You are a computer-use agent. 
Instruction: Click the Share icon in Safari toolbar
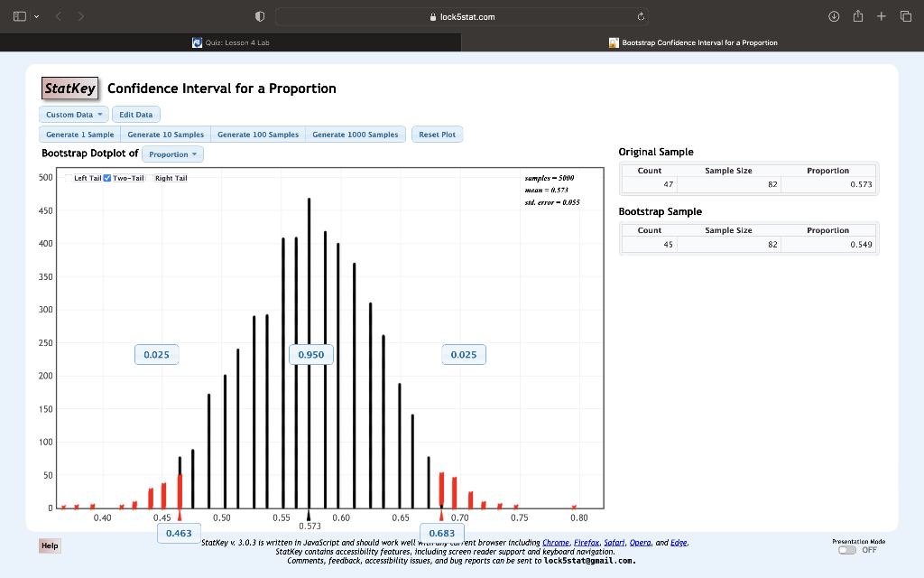858,15
